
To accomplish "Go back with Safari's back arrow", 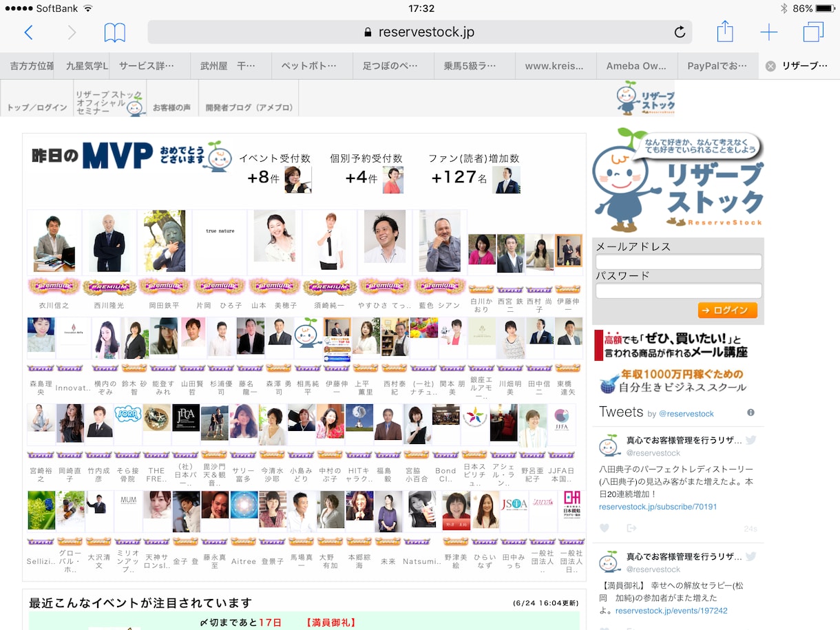I will tap(28, 32).
